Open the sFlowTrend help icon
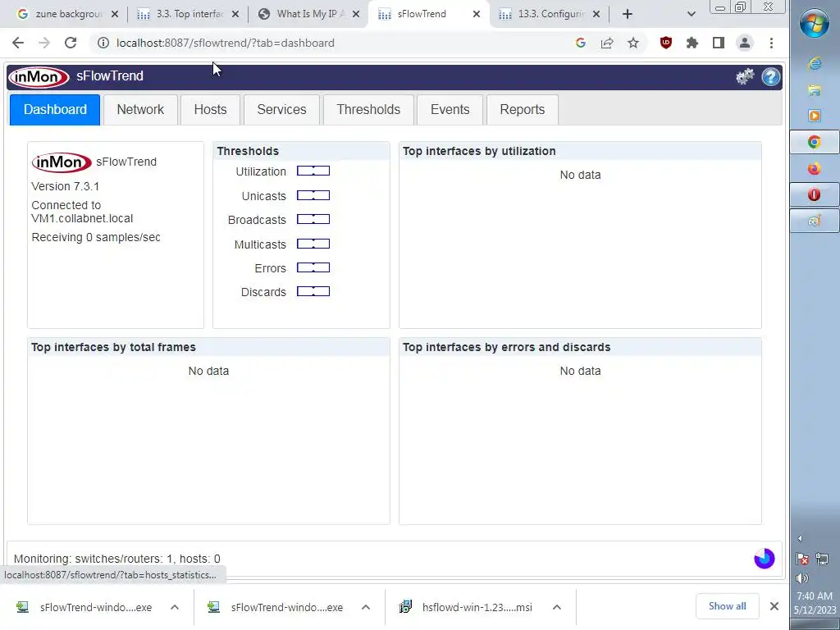Viewport: 840px width, 630px height. [771, 76]
